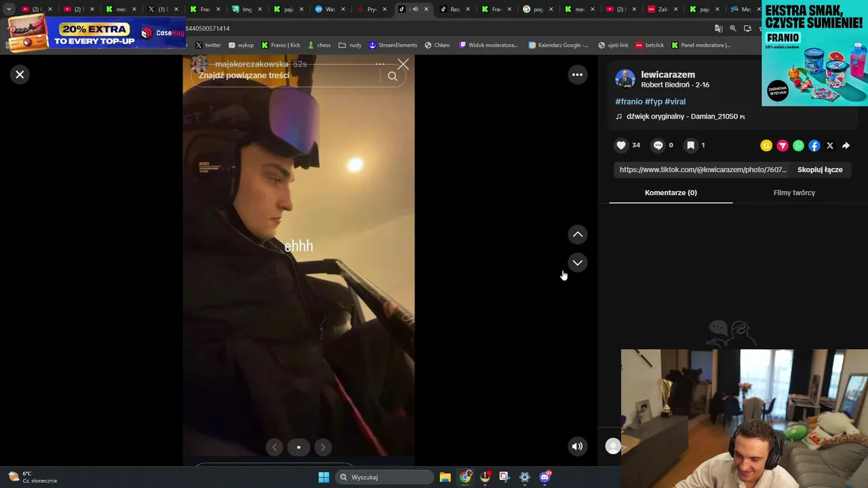868x488 pixels.
Task: Click Skopiuj łącze button
Action: pos(820,169)
